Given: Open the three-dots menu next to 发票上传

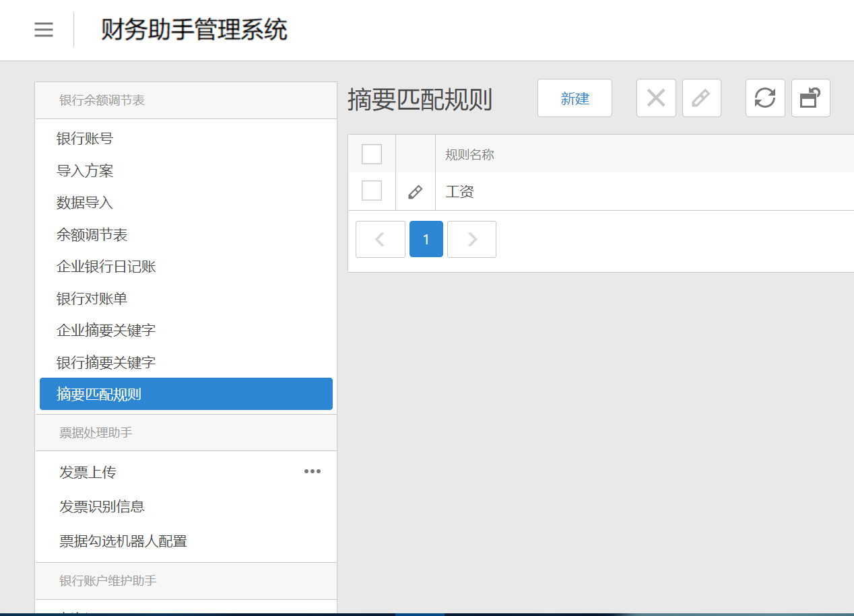Looking at the screenshot, I should click(312, 471).
